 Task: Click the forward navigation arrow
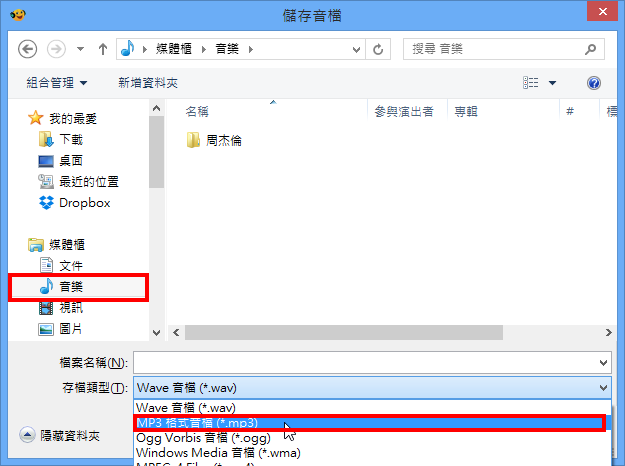point(56,49)
